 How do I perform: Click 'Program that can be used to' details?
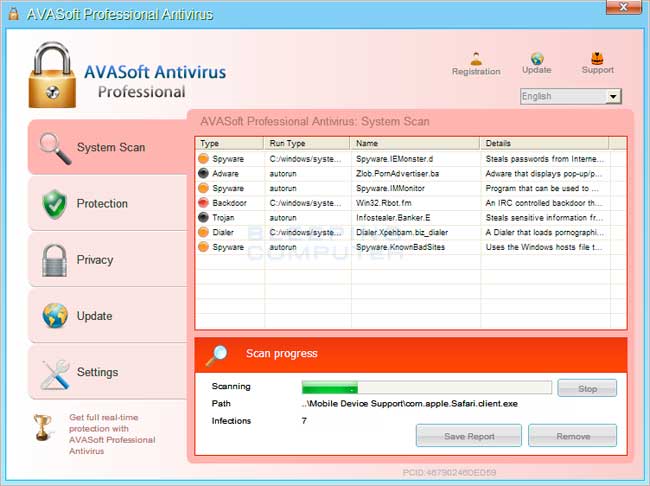(542, 188)
